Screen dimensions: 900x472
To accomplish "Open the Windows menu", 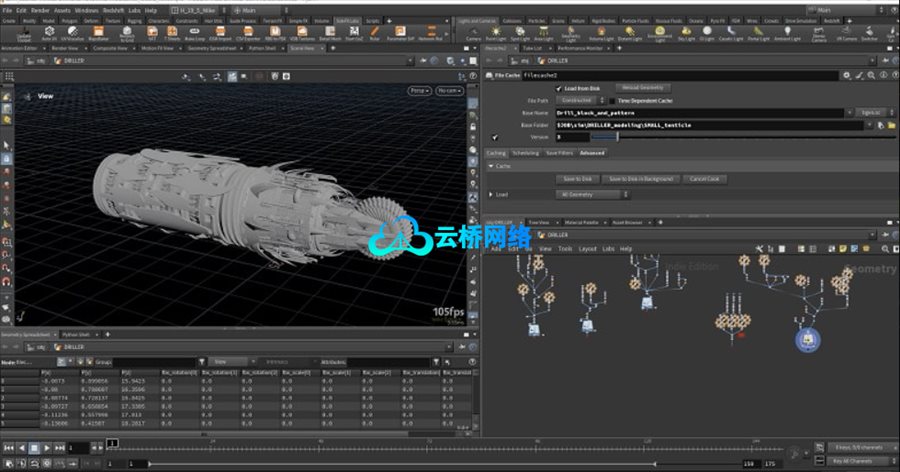I will (86, 10).
